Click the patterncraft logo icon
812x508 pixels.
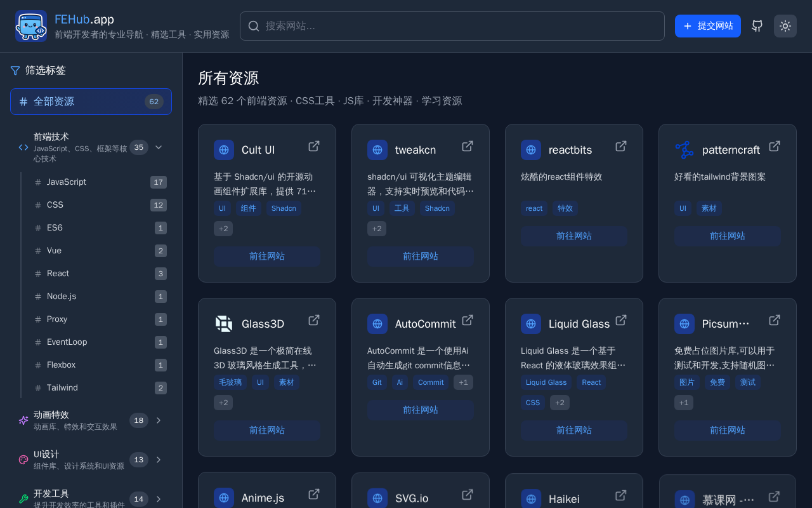pyautogui.click(x=684, y=150)
